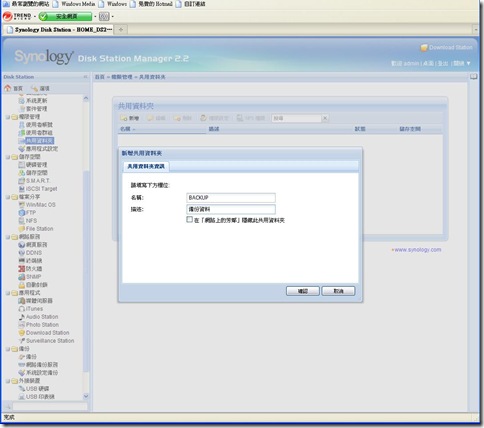This screenshot has width=484, height=428.
Task: Open the help book icon at right
Action: (x=474, y=77)
